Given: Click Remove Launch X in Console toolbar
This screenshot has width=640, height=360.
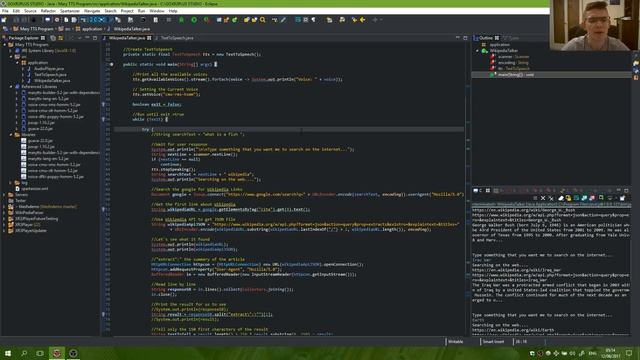Looking at the screenshot, I should tap(543, 198).
